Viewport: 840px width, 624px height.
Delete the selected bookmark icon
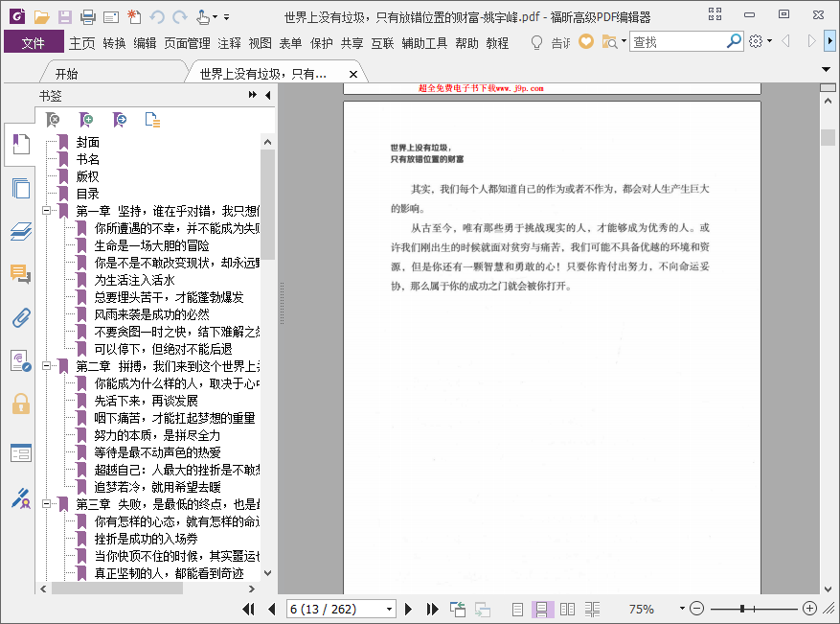coord(53,120)
